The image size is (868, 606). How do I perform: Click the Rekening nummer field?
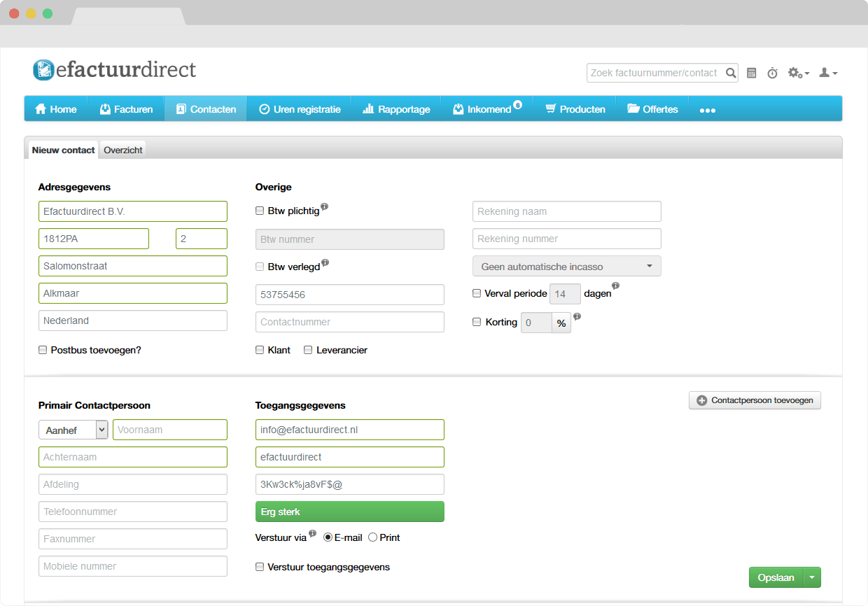pyautogui.click(x=567, y=239)
